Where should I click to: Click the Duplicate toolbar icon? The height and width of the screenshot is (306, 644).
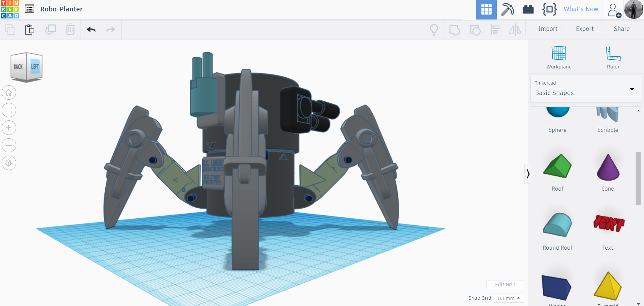point(50,30)
